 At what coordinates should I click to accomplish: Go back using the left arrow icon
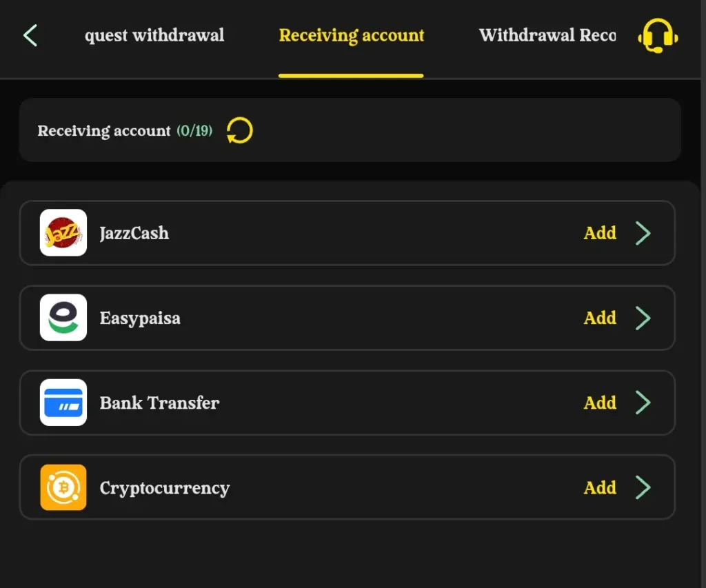(30, 36)
